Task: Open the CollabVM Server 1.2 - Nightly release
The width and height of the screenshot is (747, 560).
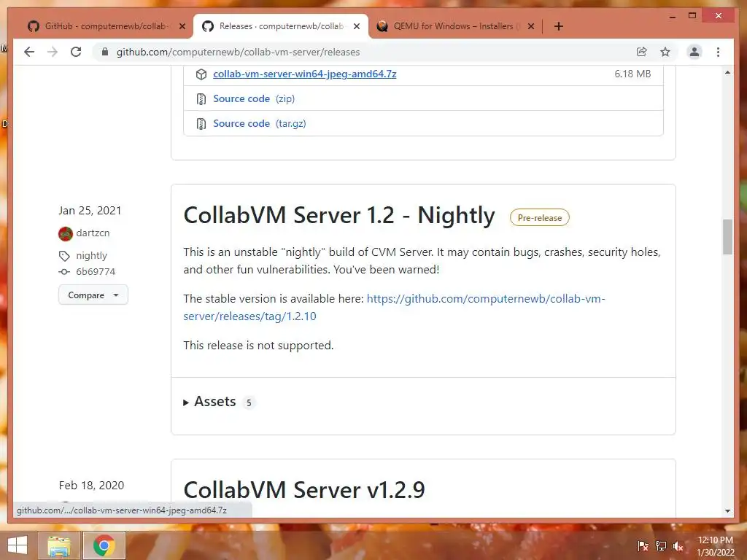Action: 339,215
